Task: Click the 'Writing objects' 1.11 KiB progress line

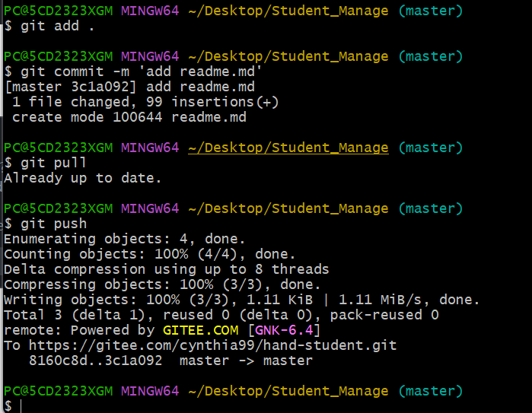Action: 242,300
